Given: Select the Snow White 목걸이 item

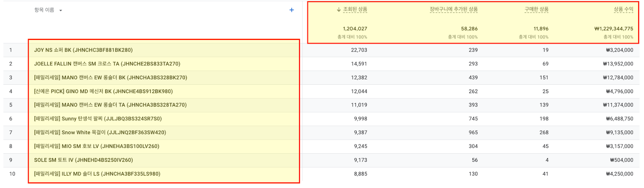Looking at the screenshot, I should click(100, 132).
